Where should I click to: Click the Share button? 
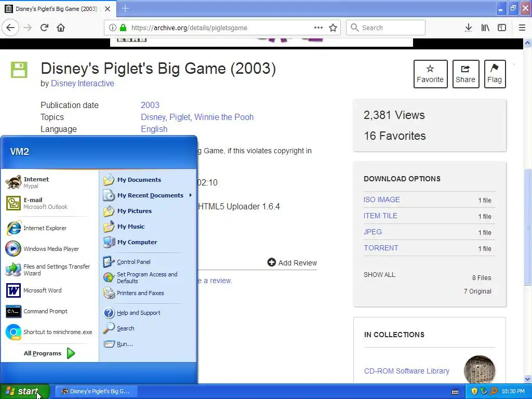pos(465,74)
